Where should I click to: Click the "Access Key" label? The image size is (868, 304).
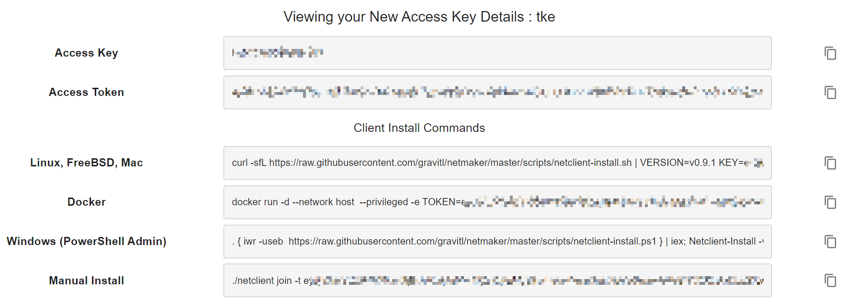point(86,53)
